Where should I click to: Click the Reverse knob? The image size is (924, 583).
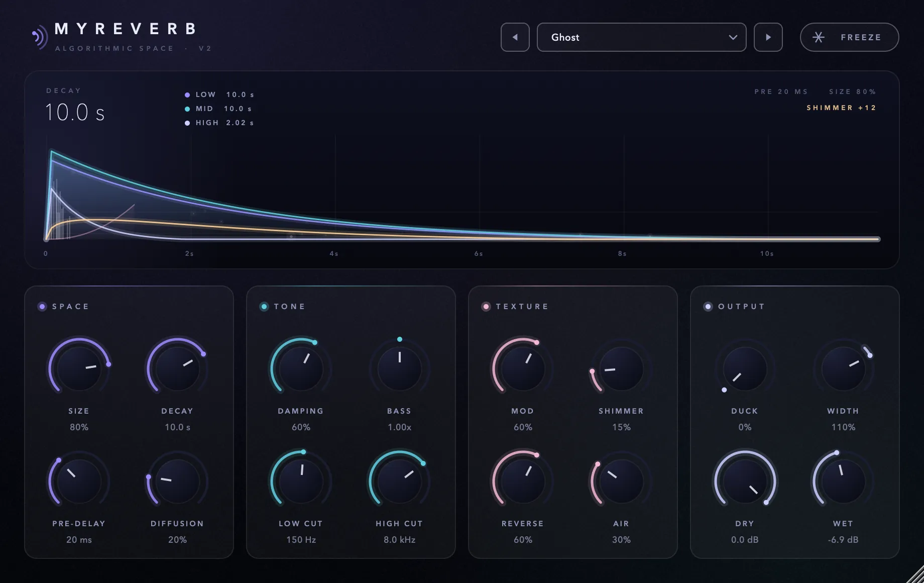(x=523, y=481)
